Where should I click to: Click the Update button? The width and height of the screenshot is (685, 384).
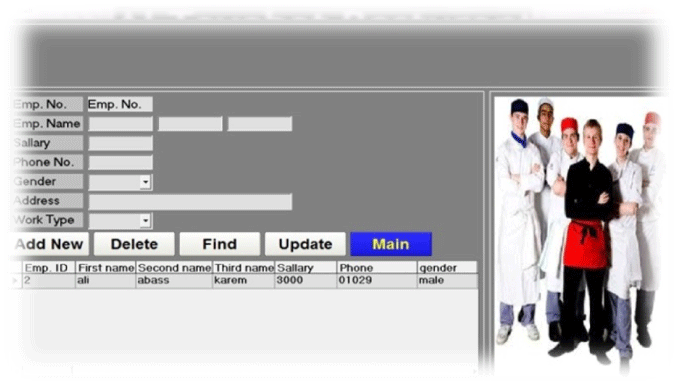click(x=305, y=244)
